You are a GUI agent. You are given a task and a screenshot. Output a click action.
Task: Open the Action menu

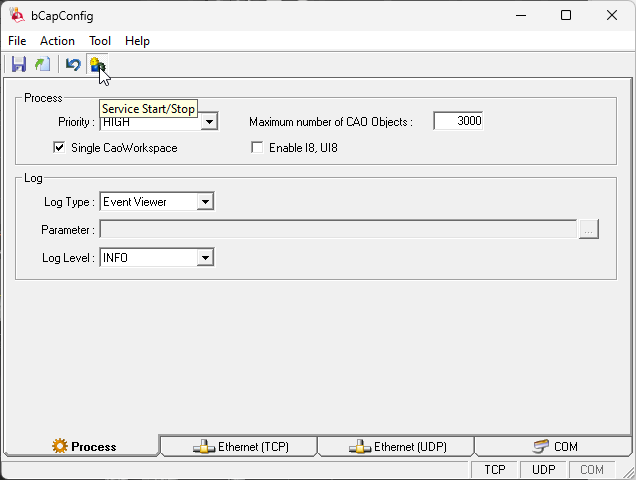(57, 41)
